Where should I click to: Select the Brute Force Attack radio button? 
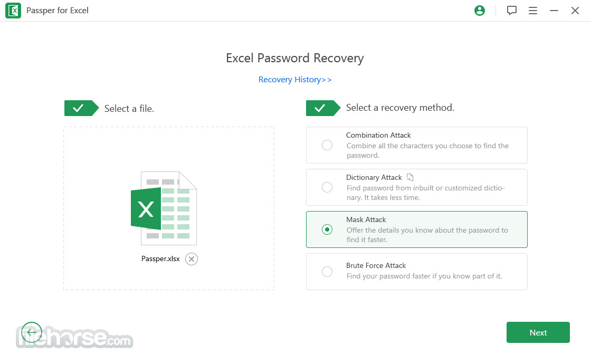(x=327, y=272)
